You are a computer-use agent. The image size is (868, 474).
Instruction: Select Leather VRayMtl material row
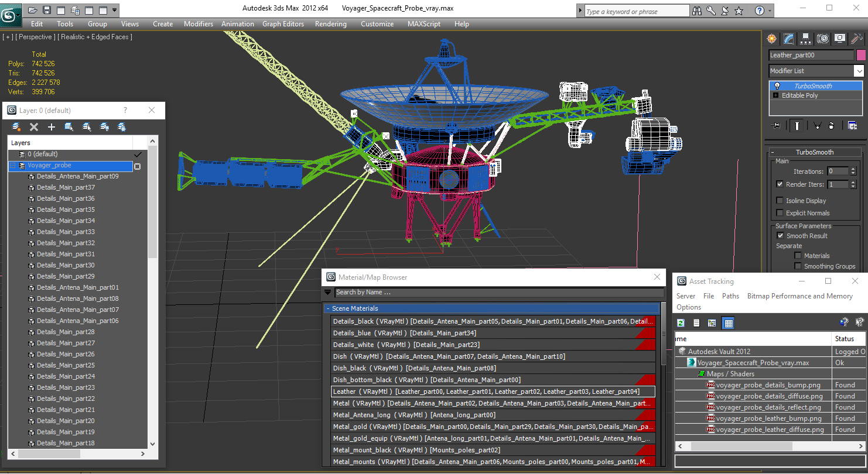(493, 391)
